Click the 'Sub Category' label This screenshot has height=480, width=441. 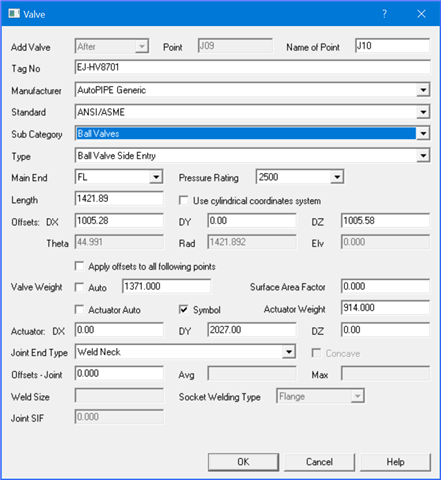tap(37, 134)
